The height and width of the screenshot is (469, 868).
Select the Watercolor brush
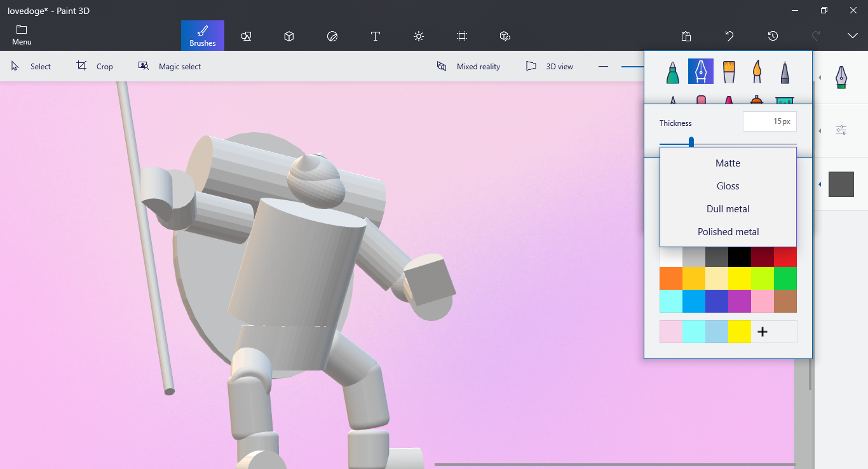point(757,72)
